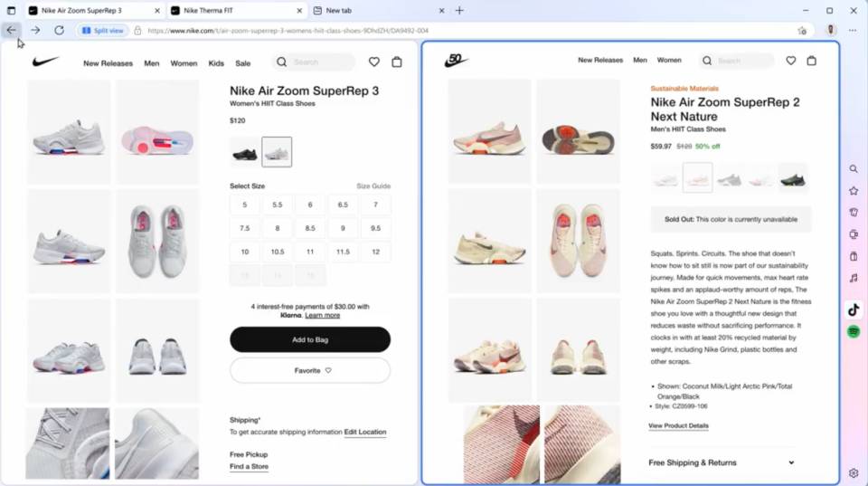The height and width of the screenshot is (486, 868).
Task: Open the tab actions menu icon
Action: click(x=11, y=11)
